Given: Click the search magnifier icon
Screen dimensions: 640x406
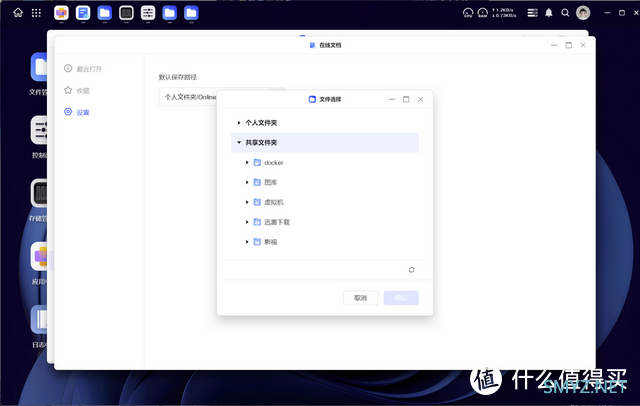Looking at the screenshot, I should [565, 13].
